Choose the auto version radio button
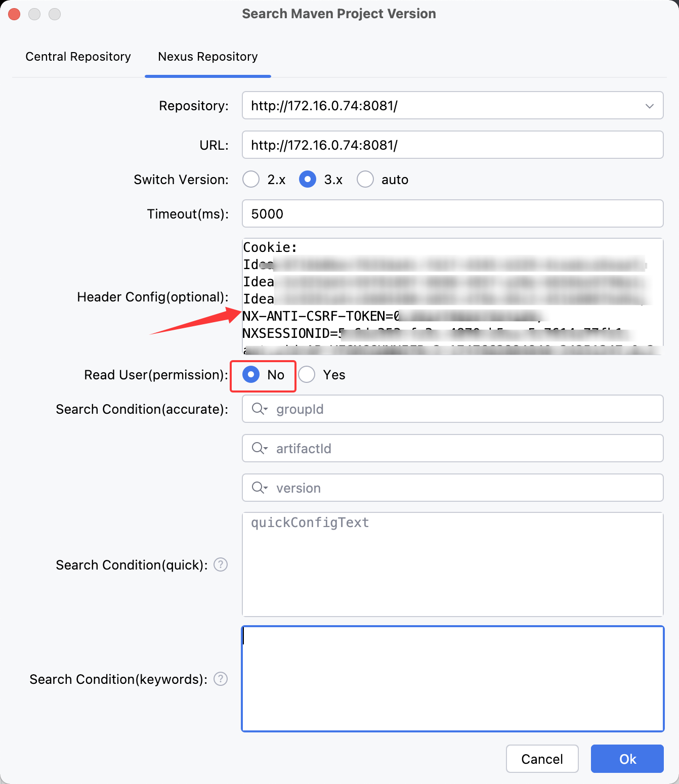Viewport: 679px width, 784px height. [365, 180]
